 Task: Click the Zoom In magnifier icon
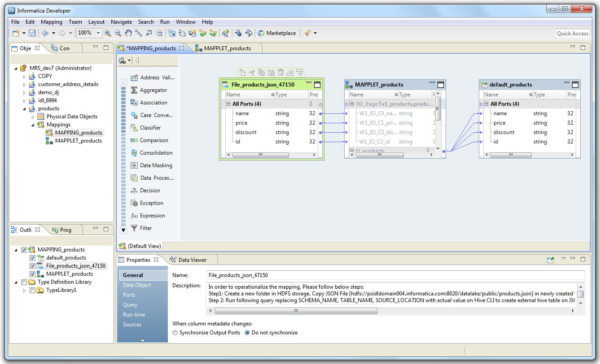pyautogui.click(x=108, y=33)
